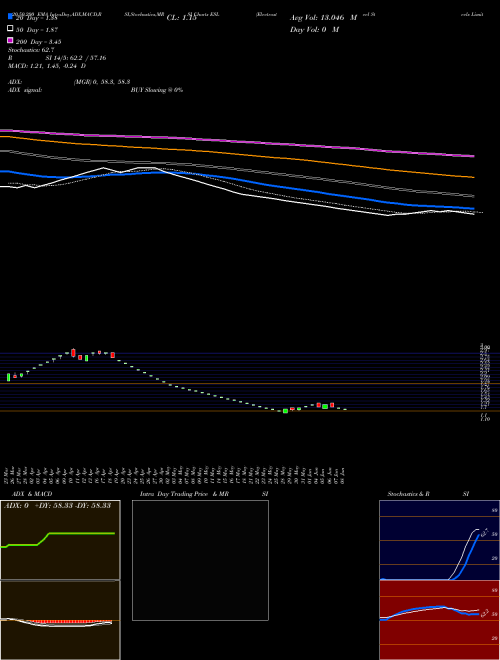
Task: Click the magenta 200-day moving average line
Action: tap(237, 142)
